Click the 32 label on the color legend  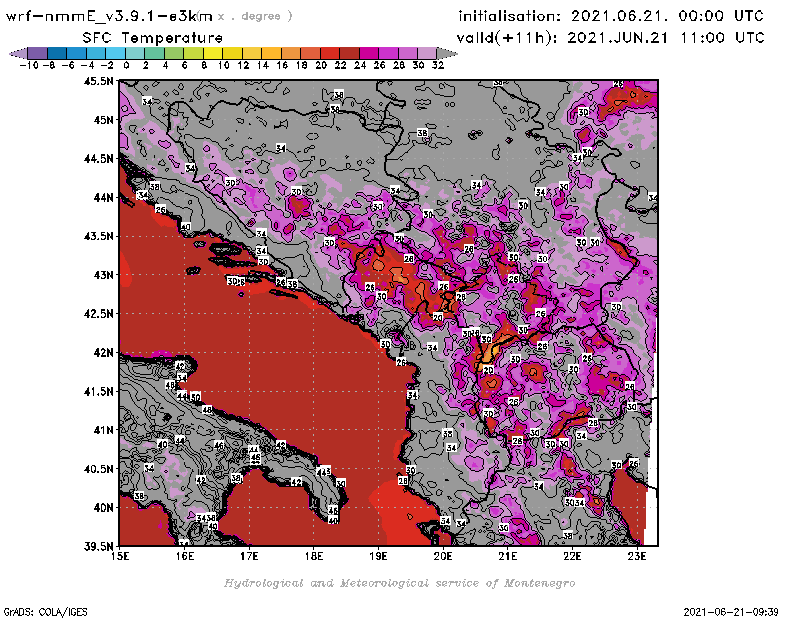[438, 65]
